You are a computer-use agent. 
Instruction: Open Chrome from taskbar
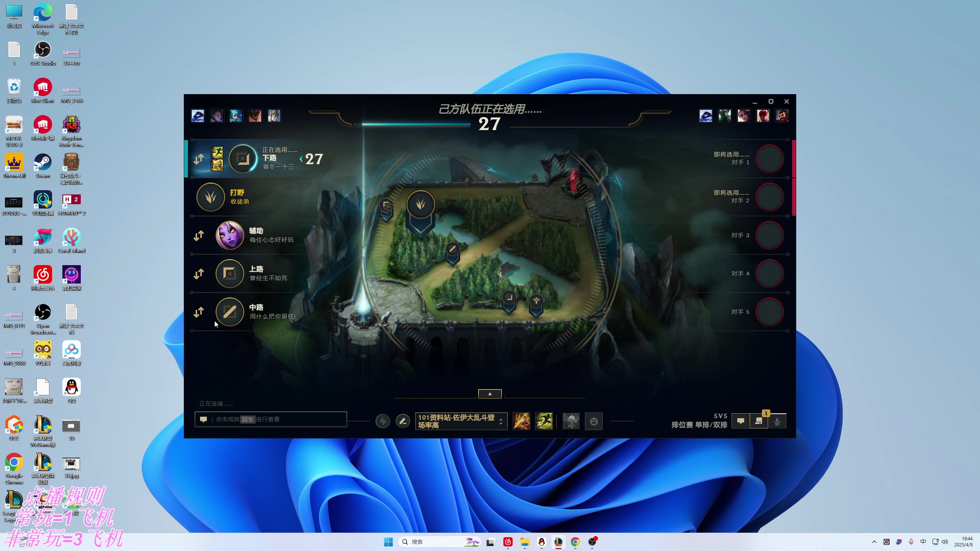pos(575,542)
